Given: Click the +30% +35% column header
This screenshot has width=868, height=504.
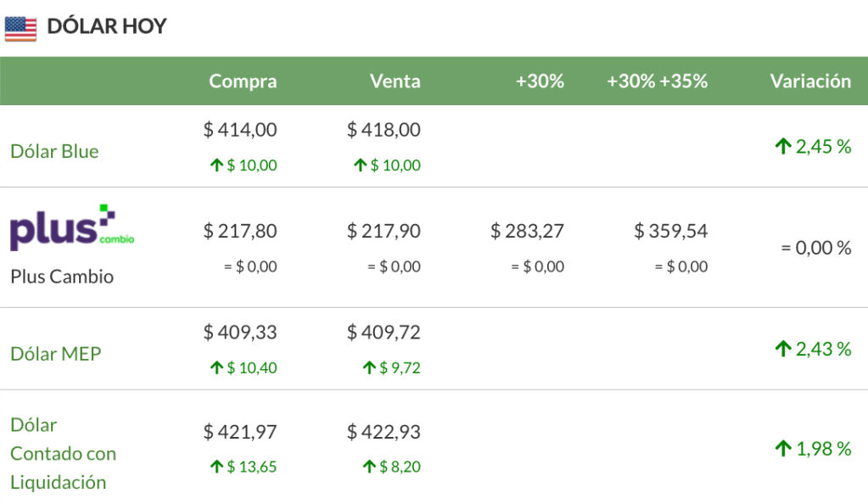Looking at the screenshot, I should [x=657, y=81].
